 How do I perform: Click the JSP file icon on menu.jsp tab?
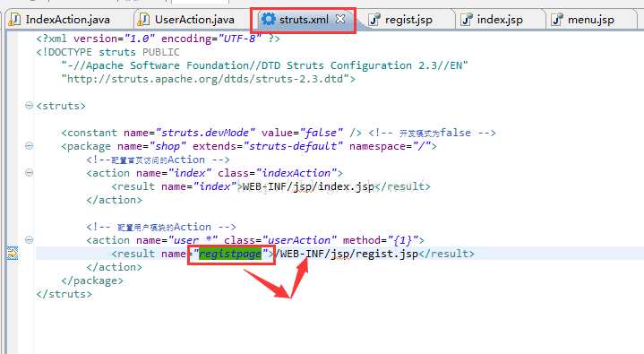click(557, 20)
